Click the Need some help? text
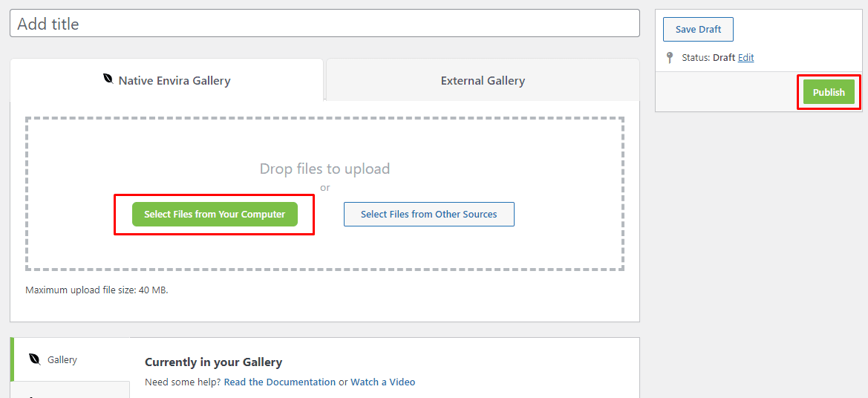The height and width of the screenshot is (398, 868). coord(183,382)
